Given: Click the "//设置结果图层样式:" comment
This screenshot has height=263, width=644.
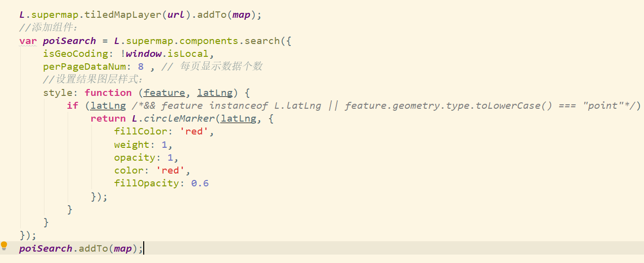Looking at the screenshot, I should [93, 79].
